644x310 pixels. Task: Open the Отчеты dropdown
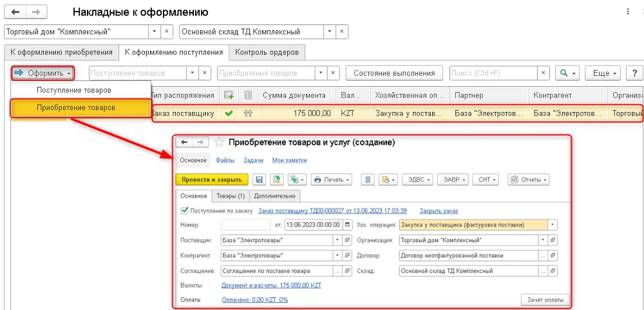(x=528, y=179)
